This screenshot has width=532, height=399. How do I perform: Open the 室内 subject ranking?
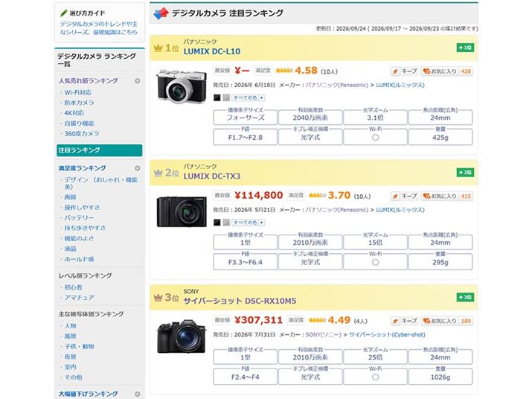pos(70,367)
